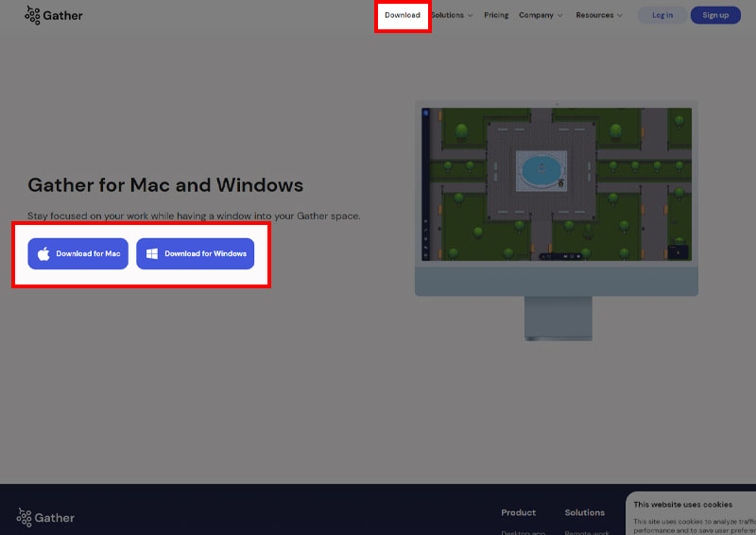Image resolution: width=756 pixels, height=535 pixels.
Task: Click the Gather for Mac and Windows heading
Action: pos(165,185)
